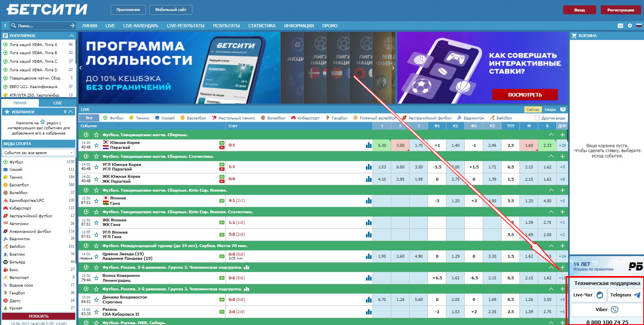Open ПРОМО menu item
The width and height of the screenshot is (644, 325).
[330, 26]
